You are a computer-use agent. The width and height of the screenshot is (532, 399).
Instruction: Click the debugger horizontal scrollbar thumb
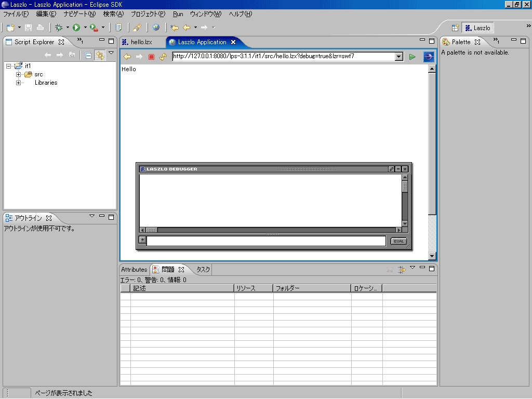(x=151, y=230)
